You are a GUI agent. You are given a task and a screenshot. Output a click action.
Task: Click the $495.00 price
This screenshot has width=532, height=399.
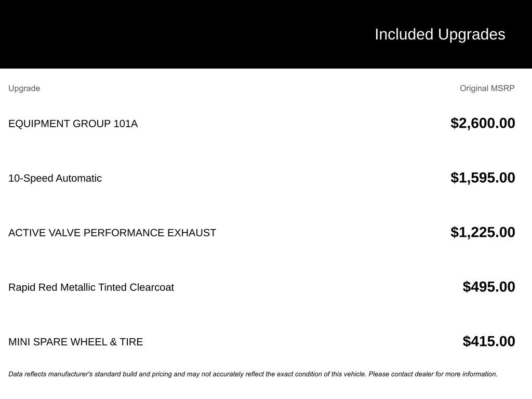tap(489, 287)
